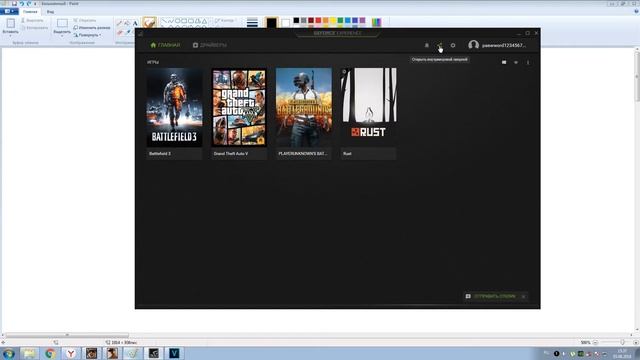
Task: Pick the green palette swatch
Action: [340, 20]
